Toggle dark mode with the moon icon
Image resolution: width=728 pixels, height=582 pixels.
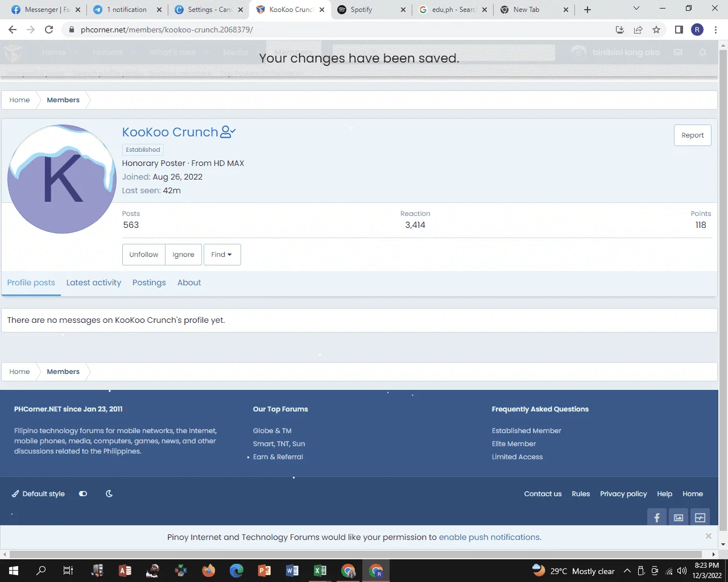[x=109, y=494]
